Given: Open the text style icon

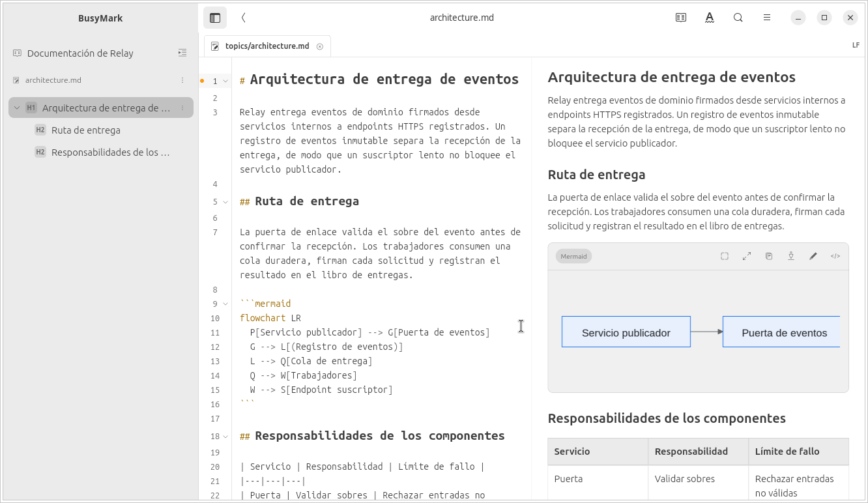Looking at the screenshot, I should pyautogui.click(x=710, y=18).
